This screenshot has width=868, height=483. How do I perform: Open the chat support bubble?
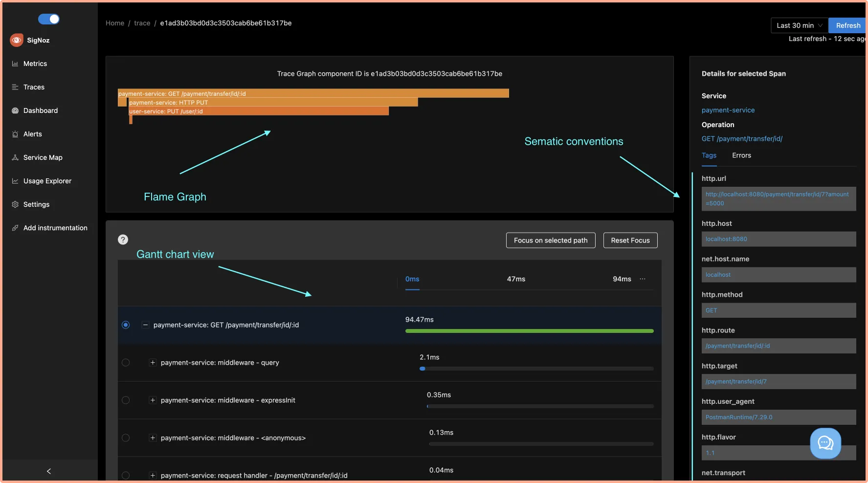[825, 443]
